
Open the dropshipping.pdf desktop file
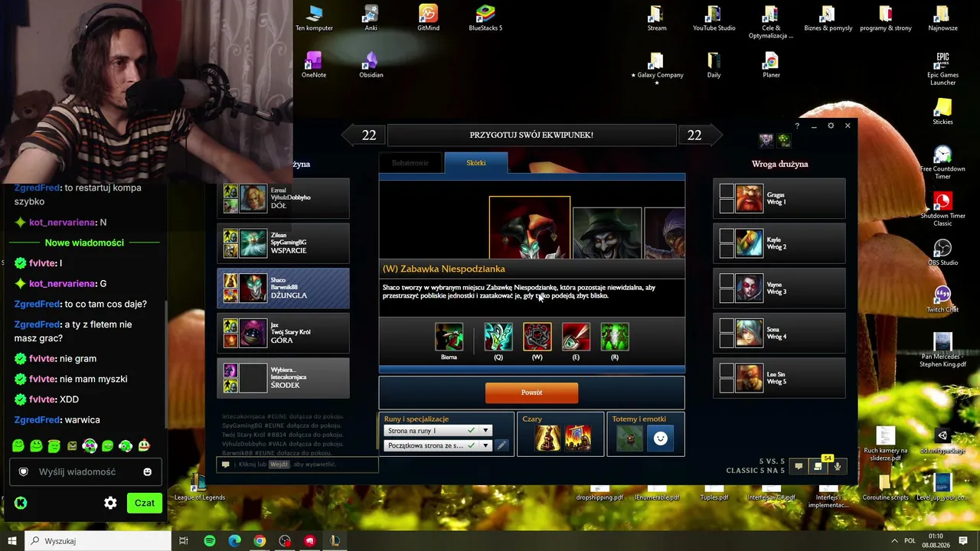(599, 493)
